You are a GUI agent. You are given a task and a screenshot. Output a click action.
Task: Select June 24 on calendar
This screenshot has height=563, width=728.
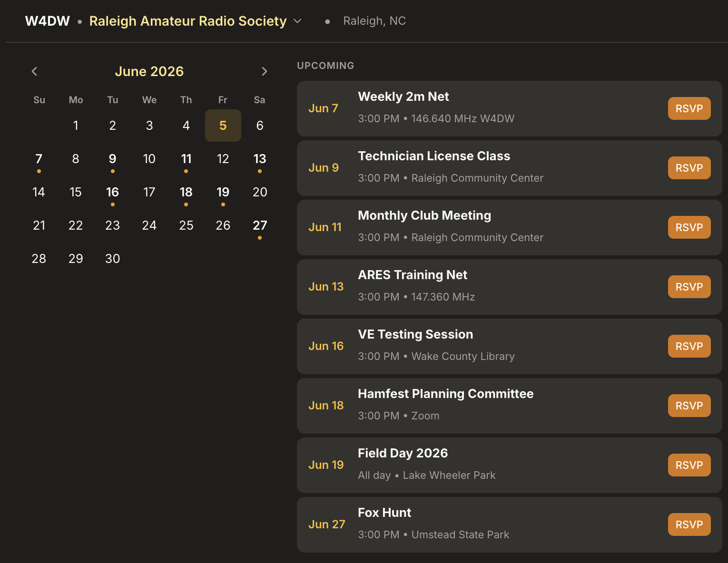click(x=149, y=225)
